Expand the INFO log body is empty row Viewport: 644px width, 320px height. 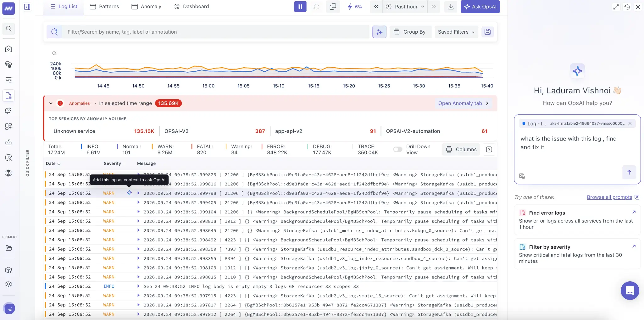(x=138, y=286)
